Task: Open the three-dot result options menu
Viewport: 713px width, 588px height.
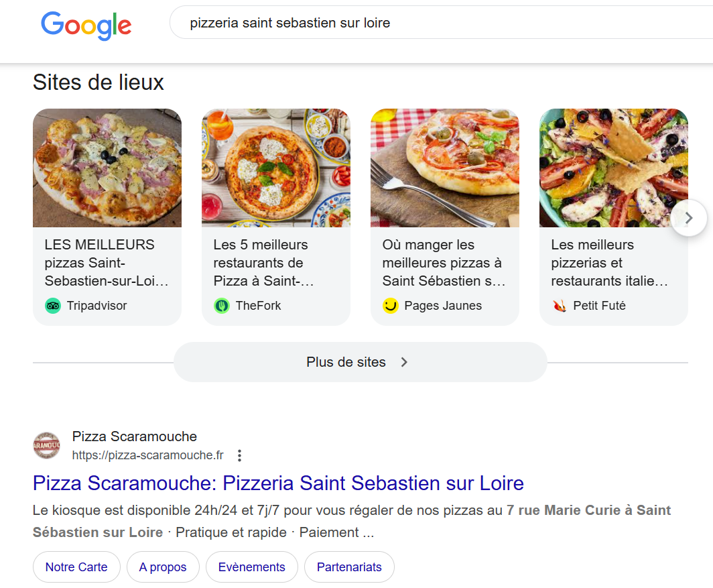Action: (239, 455)
